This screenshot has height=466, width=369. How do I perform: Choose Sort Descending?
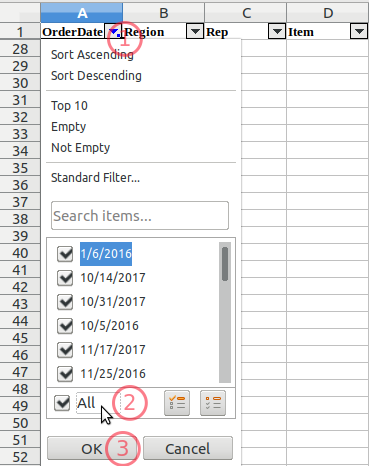click(96, 76)
